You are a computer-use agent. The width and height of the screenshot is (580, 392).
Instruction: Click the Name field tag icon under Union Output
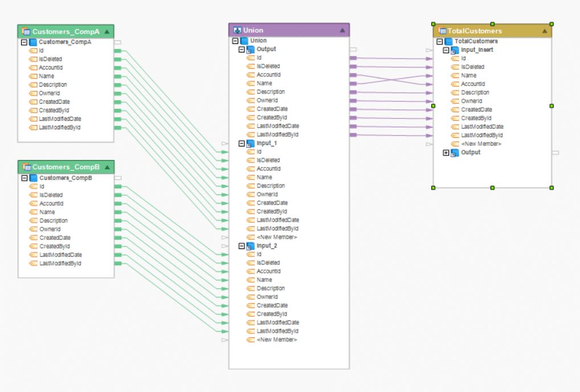click(x=250, y=83)
